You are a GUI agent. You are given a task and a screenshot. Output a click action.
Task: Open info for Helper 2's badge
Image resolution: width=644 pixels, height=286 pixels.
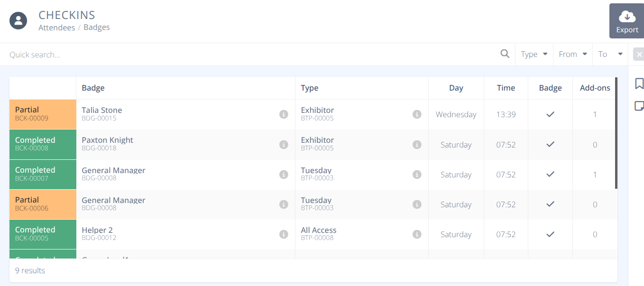click(x=284, y=234)
